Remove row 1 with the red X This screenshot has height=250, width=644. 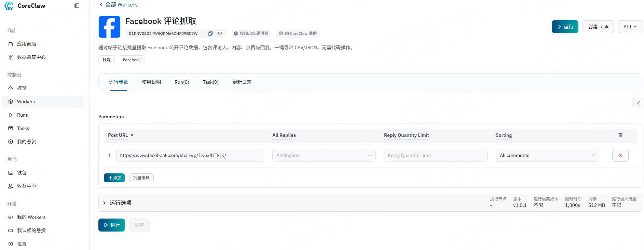[620, 155]
